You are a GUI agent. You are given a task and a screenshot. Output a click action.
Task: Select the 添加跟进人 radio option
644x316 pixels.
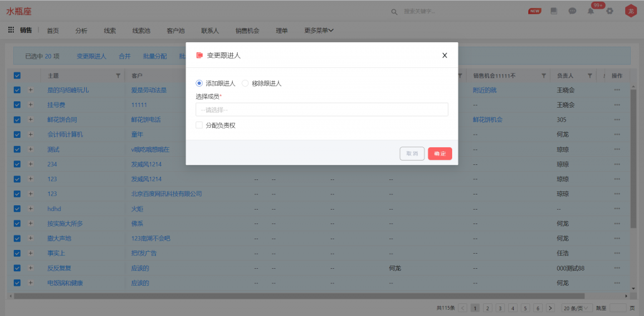click(199, 83)
